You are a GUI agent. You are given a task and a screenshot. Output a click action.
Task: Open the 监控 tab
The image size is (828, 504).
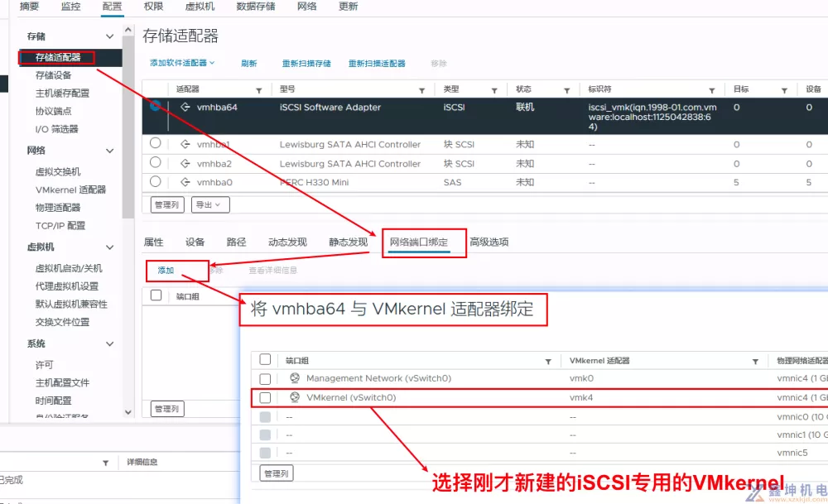coord(70,7)
